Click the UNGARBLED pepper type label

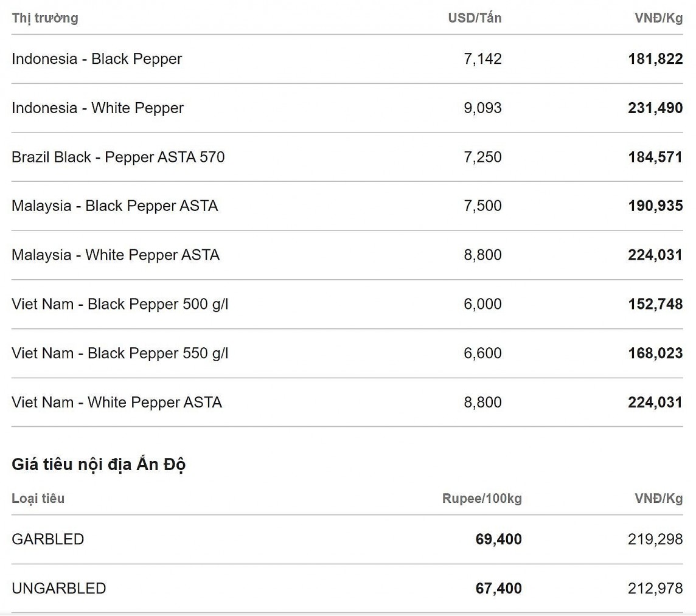(58, 589)
